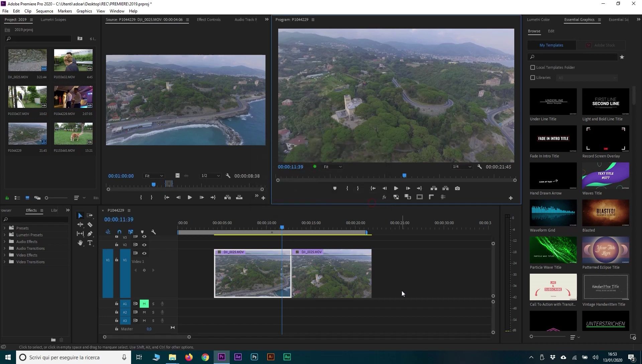Select the Type tool
642x364 pixels.
[90, 243]
